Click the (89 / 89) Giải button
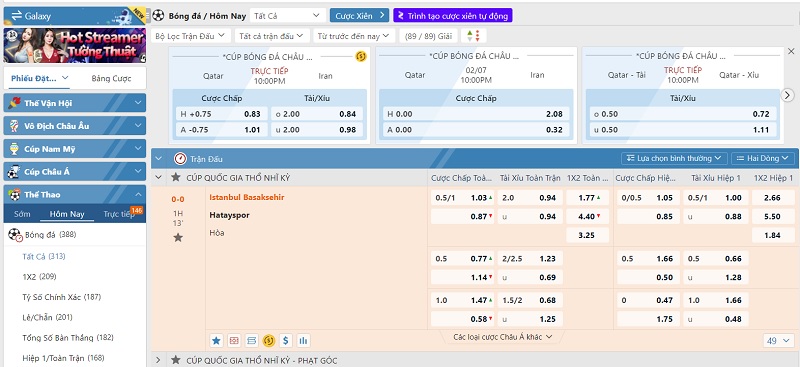Screen dimensions: 800x367 428,36
